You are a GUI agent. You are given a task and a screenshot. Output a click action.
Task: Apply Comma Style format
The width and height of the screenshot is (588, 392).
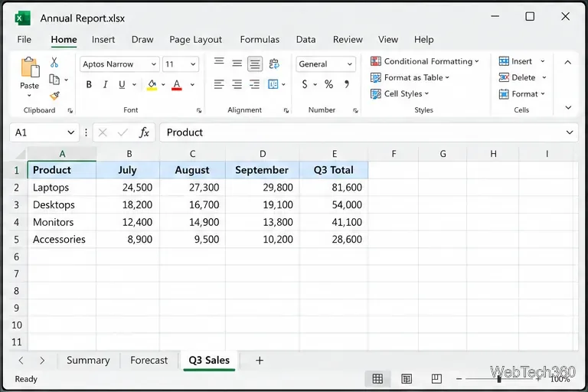tap(347, 84)
